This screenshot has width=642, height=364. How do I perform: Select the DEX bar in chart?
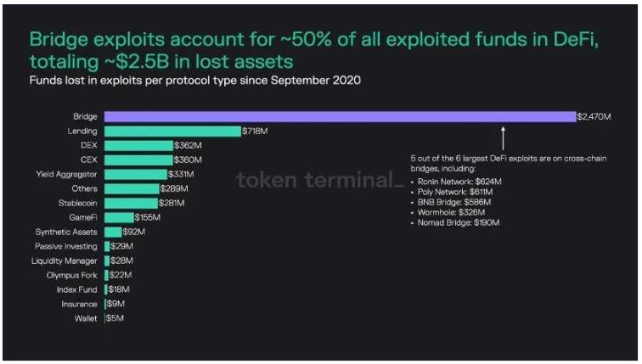tap(138, 146)
